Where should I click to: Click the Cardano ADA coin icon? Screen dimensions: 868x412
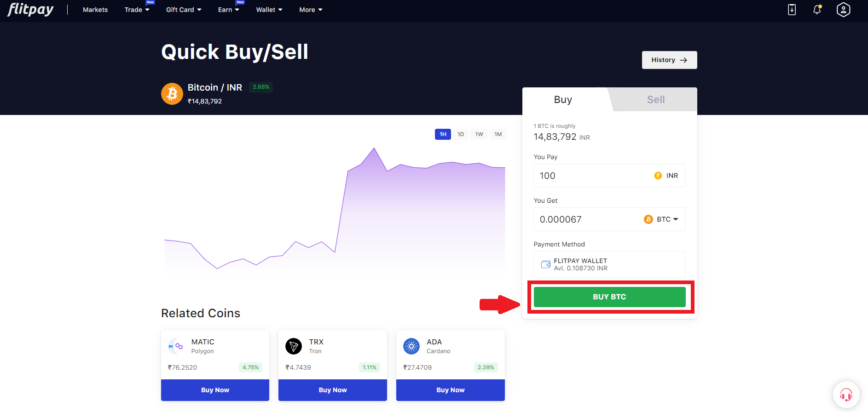tap(411, 346)
